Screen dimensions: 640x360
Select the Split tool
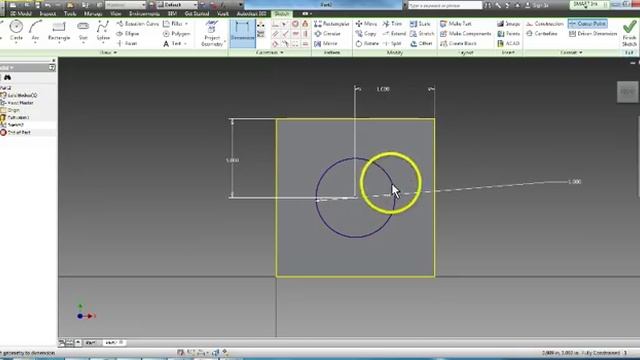click(392, 43)
